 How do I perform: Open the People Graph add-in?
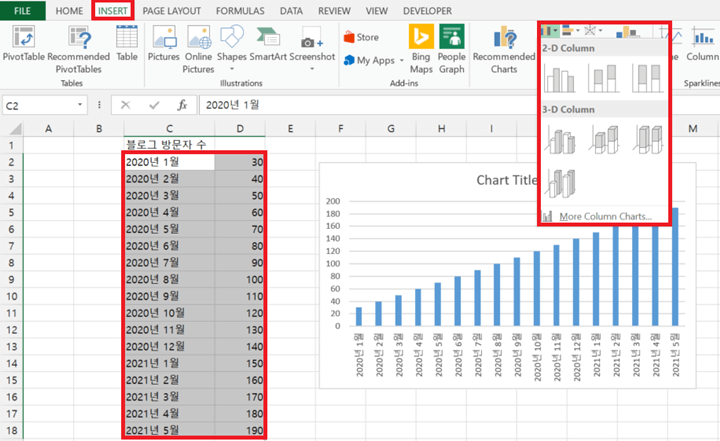pyautogui.click(x=451, y=50)
